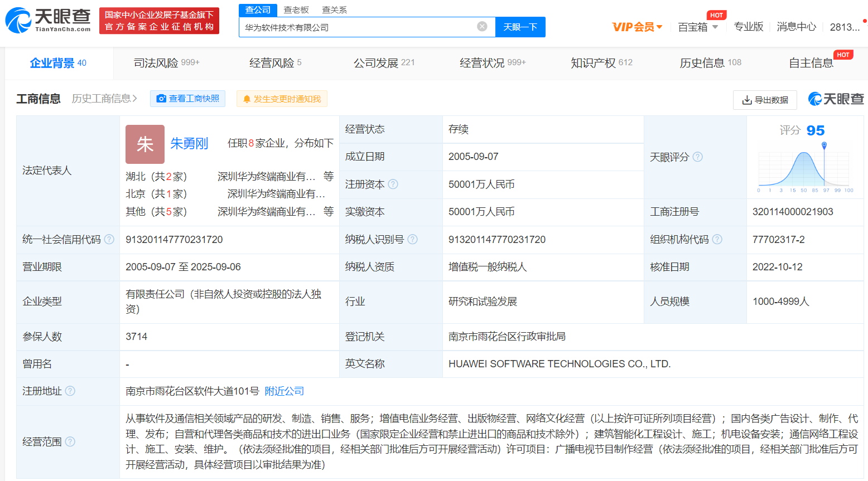Open help icon next to 统一社会信用代码
Screen dimensions: 868x481
[x=109, y=239]
